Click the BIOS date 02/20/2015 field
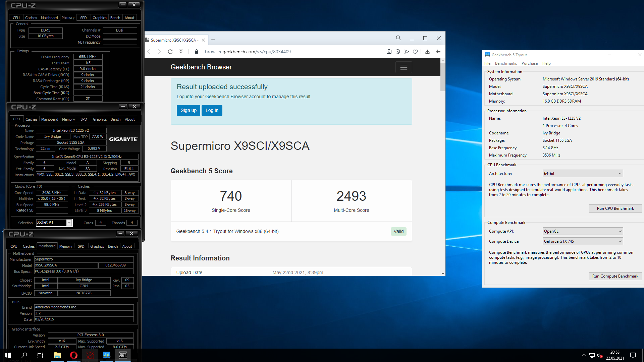The image size is (644, 362). pos(84,319)
